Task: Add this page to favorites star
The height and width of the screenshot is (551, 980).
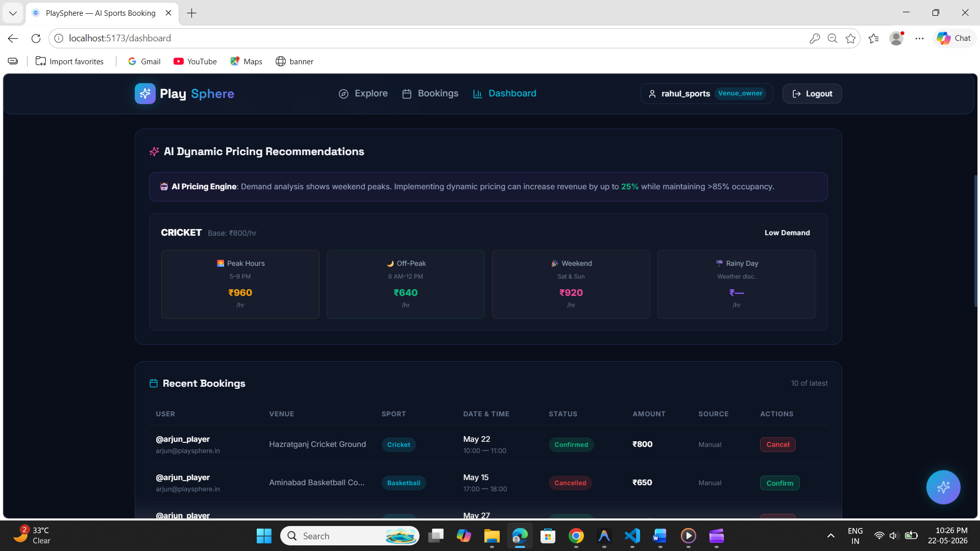Action: coord(850,38)
